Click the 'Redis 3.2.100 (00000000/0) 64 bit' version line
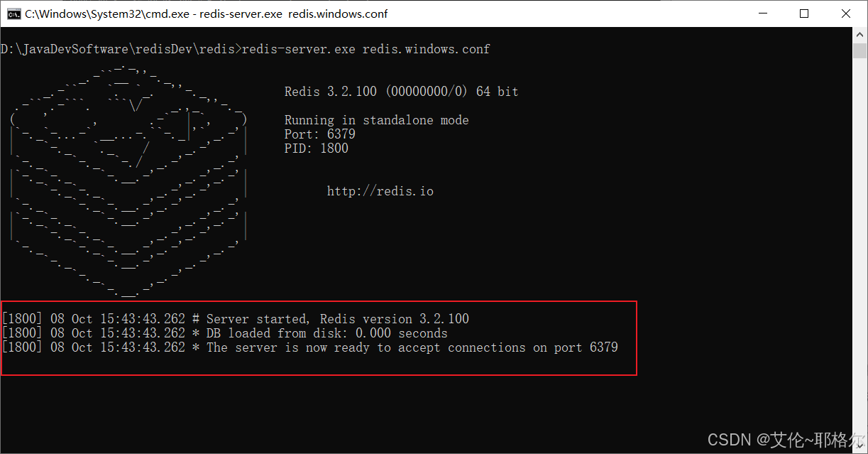 point(401,91)
